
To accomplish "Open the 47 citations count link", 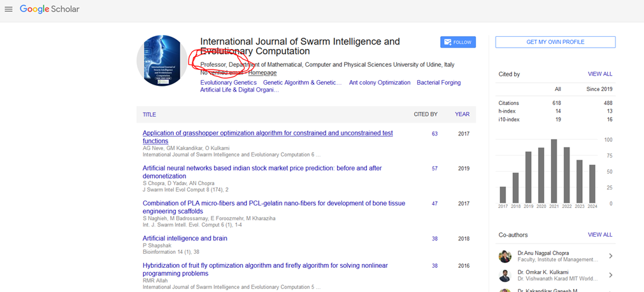I will tap(434, 204).
